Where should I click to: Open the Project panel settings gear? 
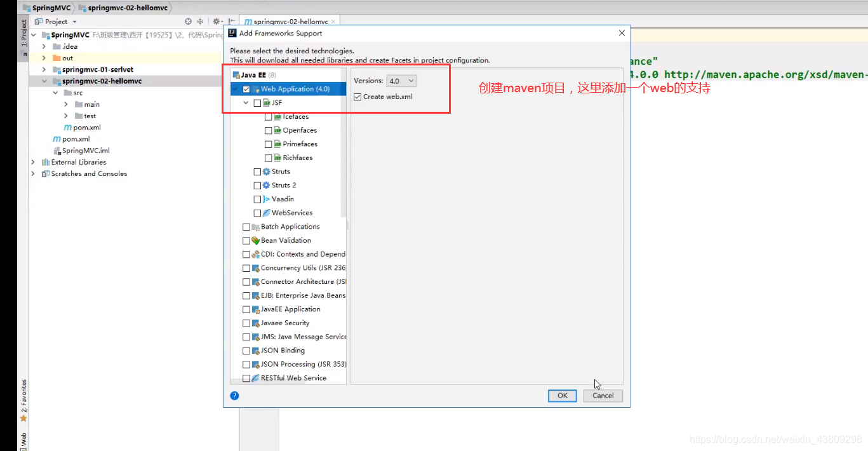[217, 22]
